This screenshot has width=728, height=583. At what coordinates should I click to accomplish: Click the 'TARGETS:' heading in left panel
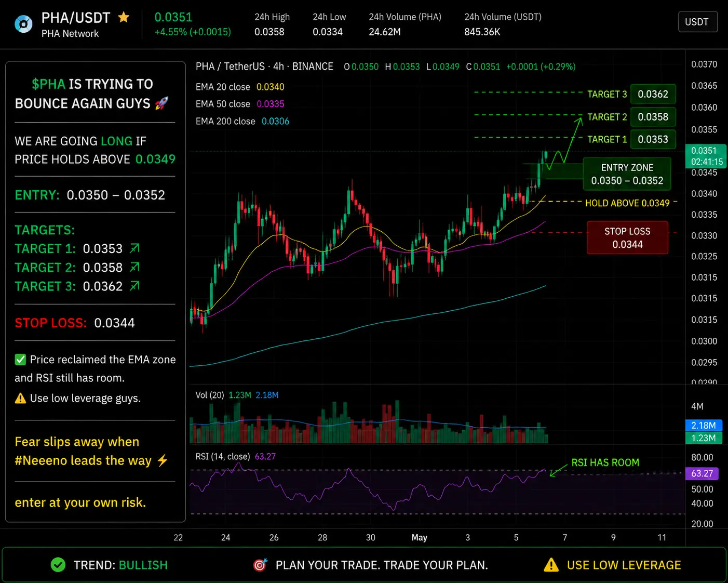click(45, 230)
